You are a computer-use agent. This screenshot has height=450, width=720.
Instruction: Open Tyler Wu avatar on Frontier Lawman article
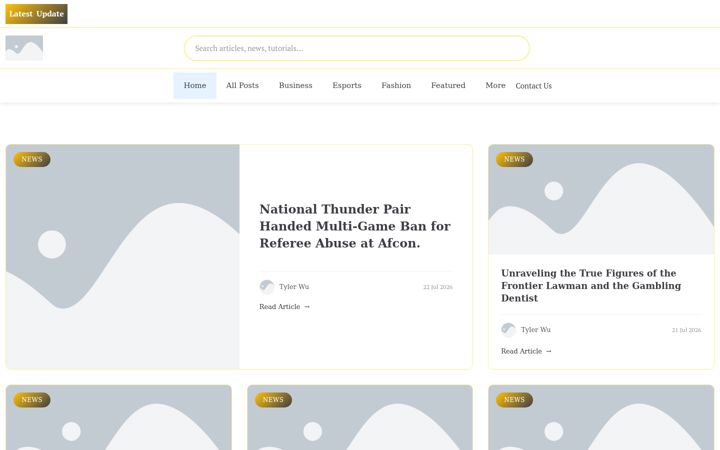point(508,330)
